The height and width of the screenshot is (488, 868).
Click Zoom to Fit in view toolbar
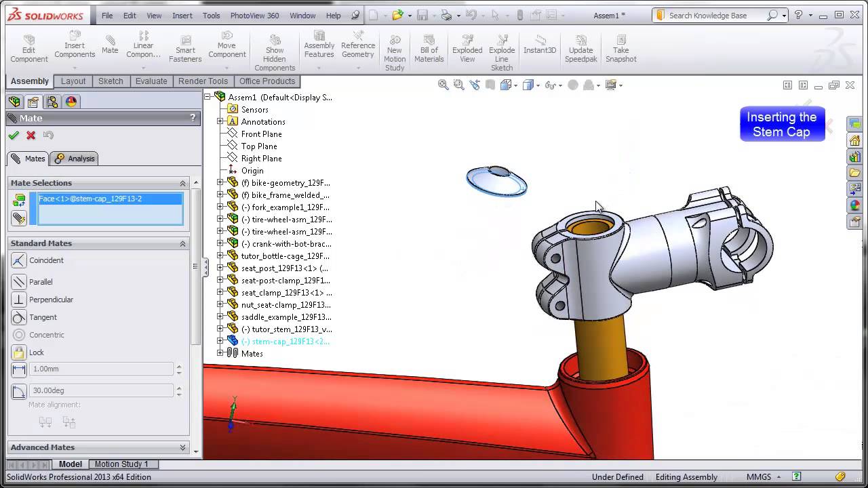(443, 85)
